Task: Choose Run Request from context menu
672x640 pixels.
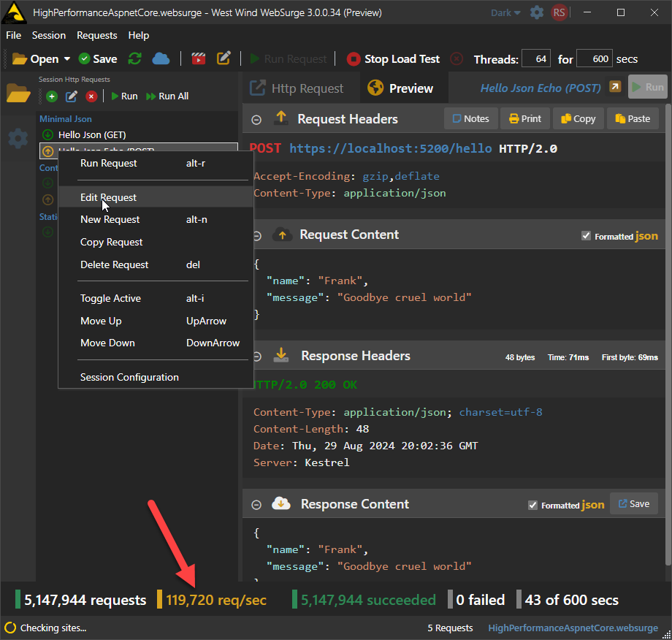Action: pos(155,164)
